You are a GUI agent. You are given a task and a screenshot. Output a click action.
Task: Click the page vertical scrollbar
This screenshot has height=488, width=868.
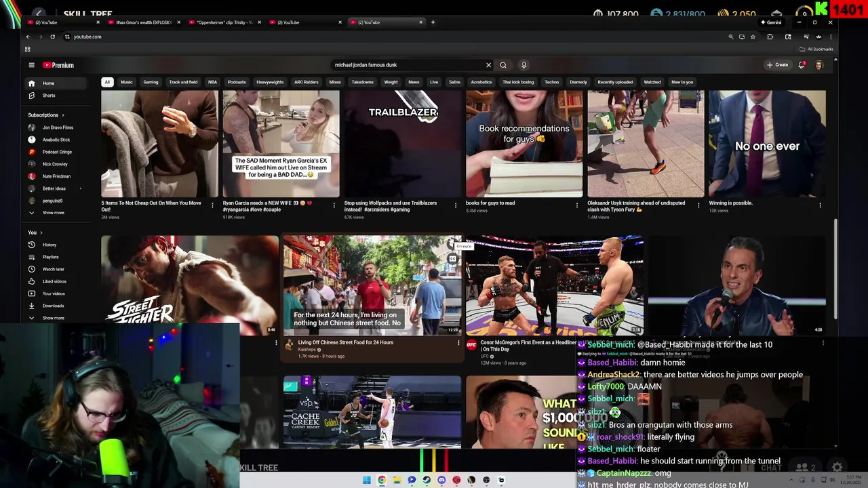[835, 268]
